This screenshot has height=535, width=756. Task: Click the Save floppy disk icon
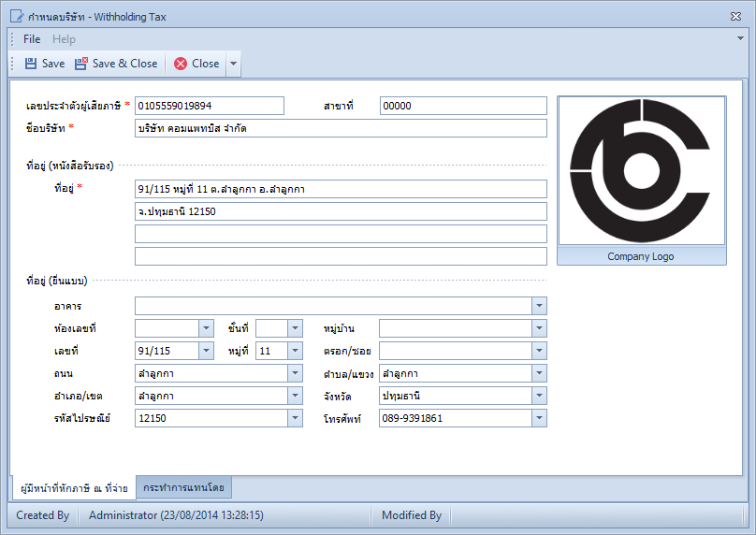[x=31, y=64]
